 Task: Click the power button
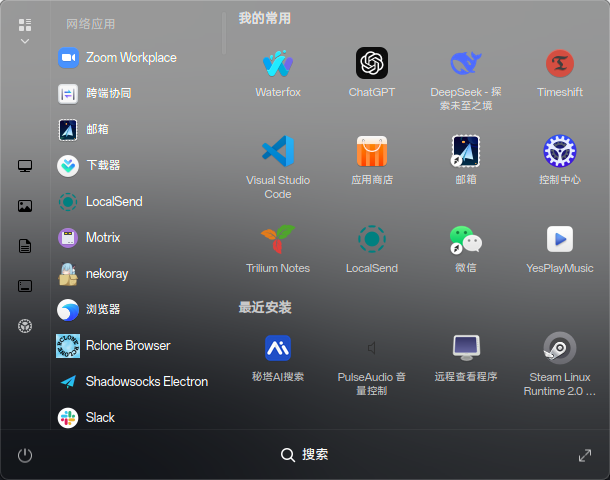[x=25, y=455]
